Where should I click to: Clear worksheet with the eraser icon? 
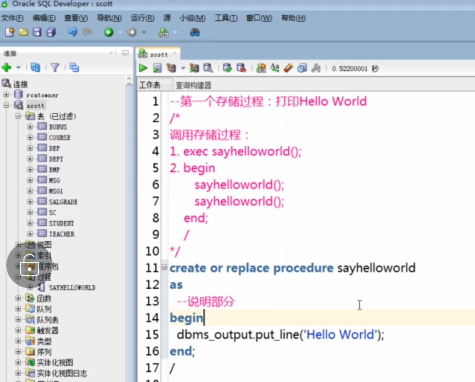pyautogui.click(x=288, y=68)
